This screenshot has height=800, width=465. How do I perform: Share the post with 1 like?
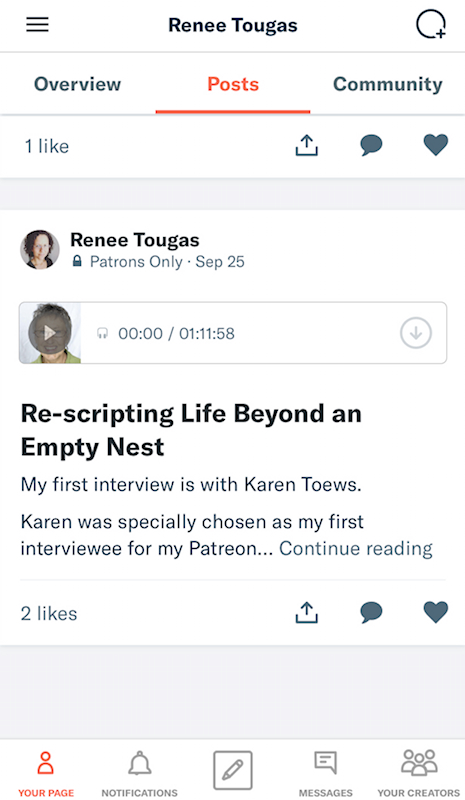click(307, 145)
